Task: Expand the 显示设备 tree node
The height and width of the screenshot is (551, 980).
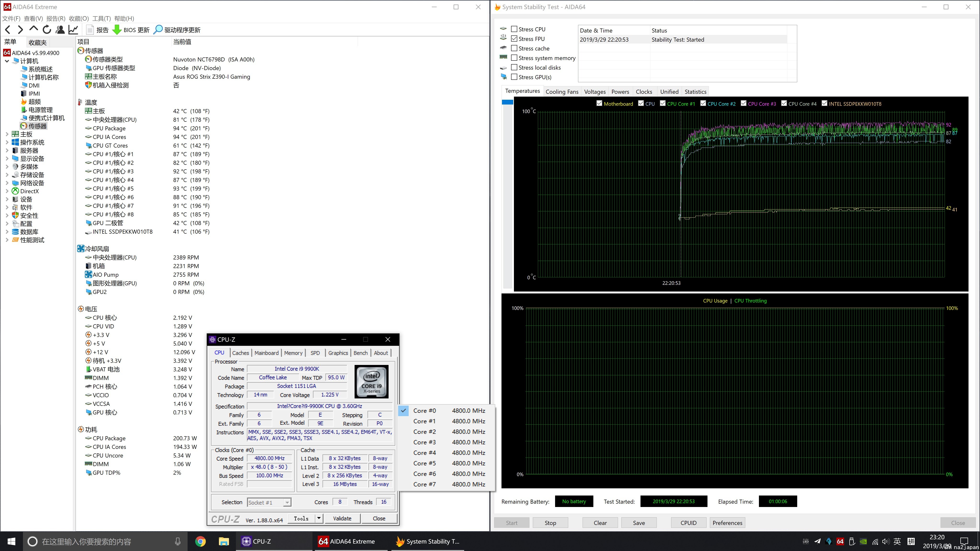Action: [7, 159]
